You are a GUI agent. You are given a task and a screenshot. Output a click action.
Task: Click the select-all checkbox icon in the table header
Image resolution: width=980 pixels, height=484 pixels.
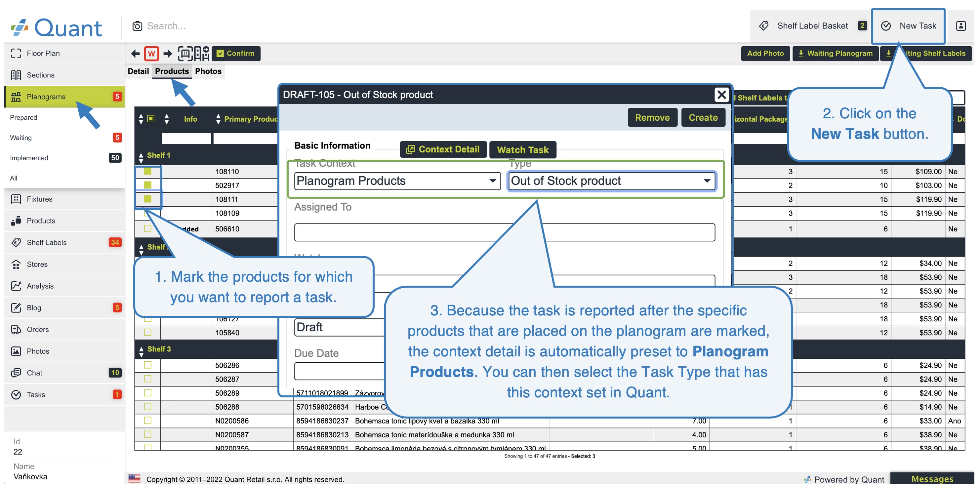pos(151,119)
